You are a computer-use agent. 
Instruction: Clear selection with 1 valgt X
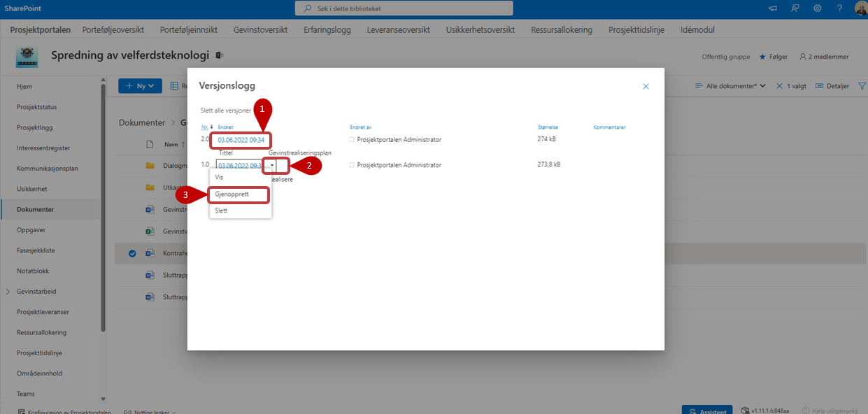779,86
